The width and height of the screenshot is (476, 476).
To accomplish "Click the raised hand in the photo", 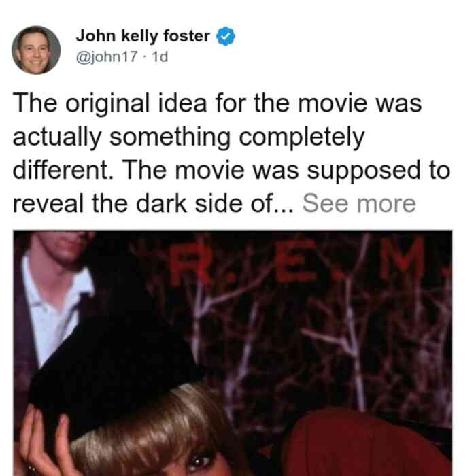I will [x=46, y=440].
